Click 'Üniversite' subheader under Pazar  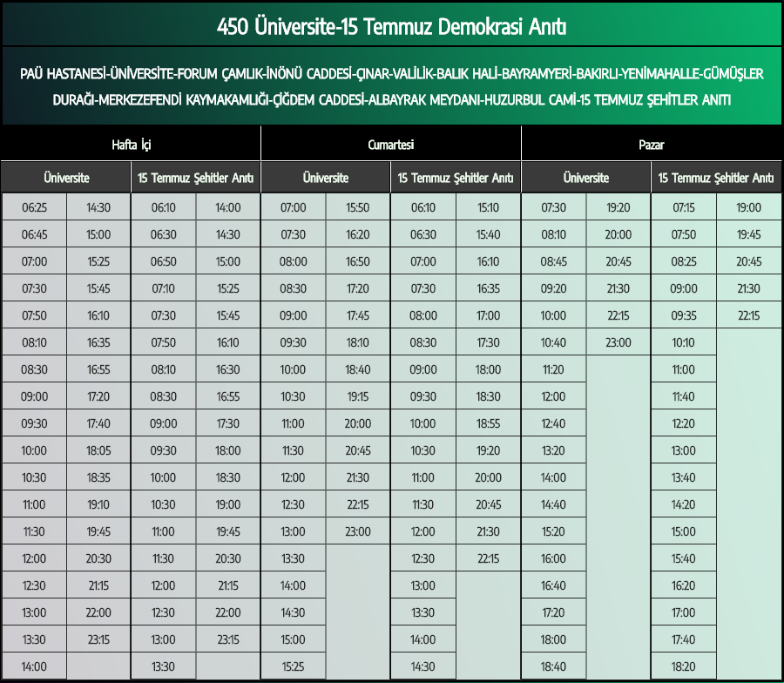coord(586,178)
